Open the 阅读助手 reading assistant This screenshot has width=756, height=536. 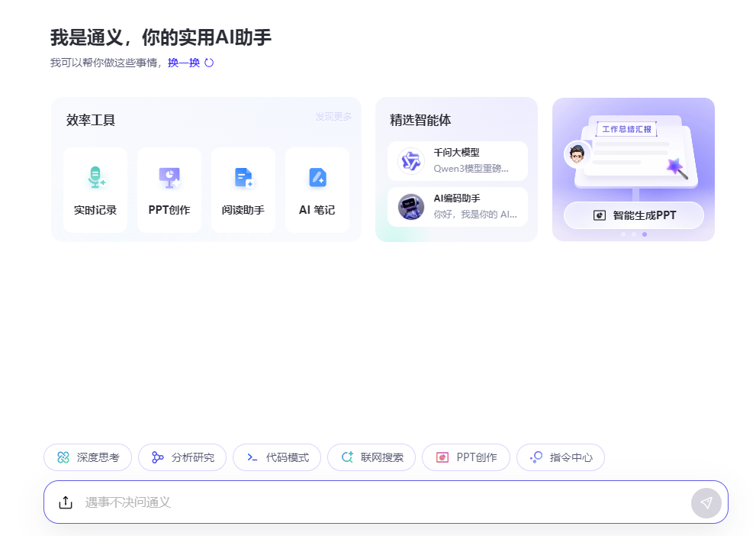point(243,189)
